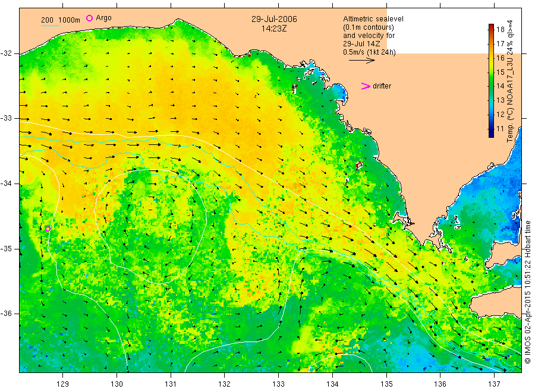The width and height of the screenshot is (535, 392).
Task: Click the IMOS copyright timestamp text
Action: (527, 292)
